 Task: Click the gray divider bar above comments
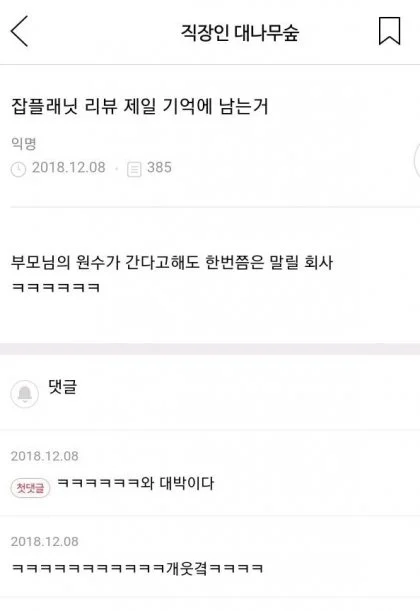[210, 349]
